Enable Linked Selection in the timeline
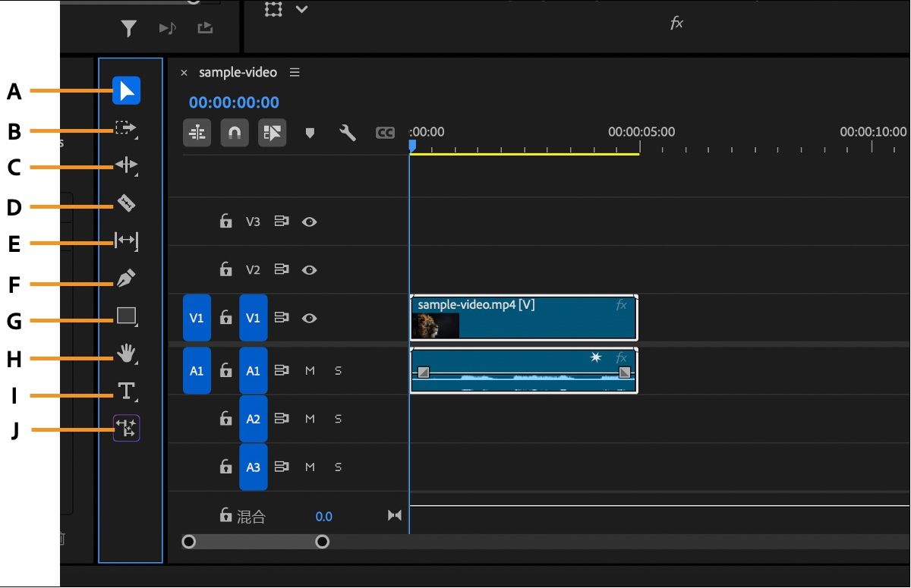 (272, 132)
